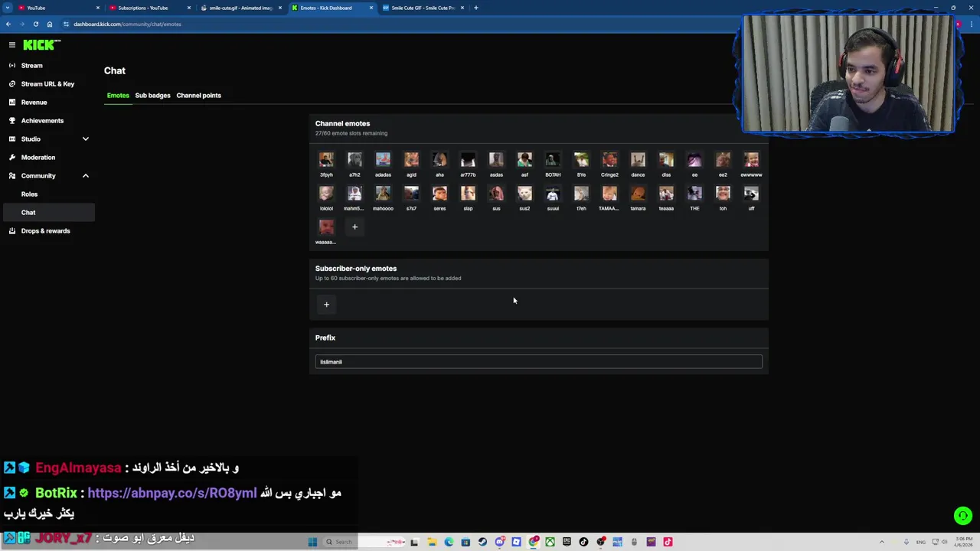Switch to the Sub badges tab

[x=152, y=96]
